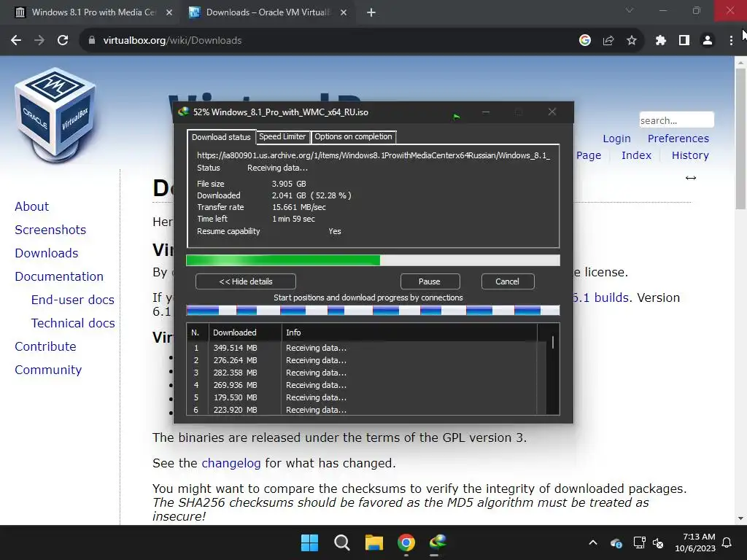Open the tab search dropdown arrow
Image resolution: width=747 pixels, height=560 pixels.
coord(630,10)
